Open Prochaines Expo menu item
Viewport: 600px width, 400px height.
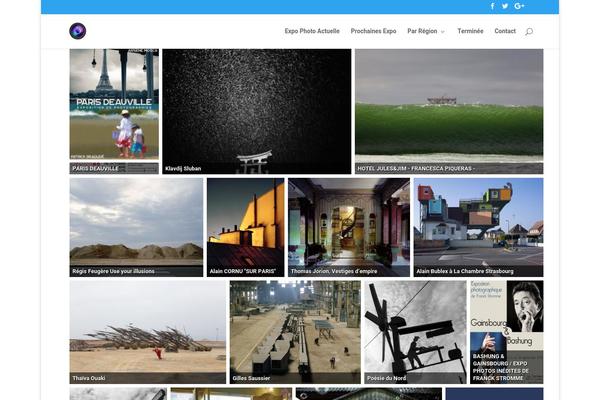coord(373,31)
